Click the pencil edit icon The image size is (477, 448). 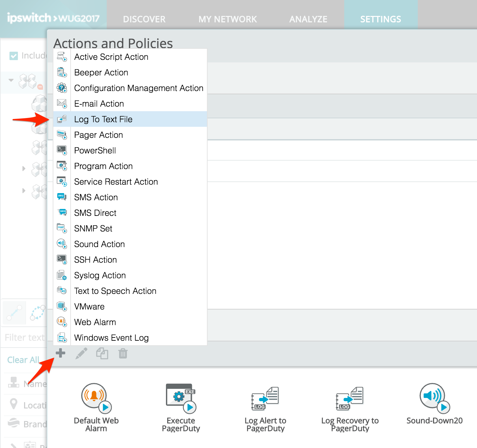click(x=81, y=353)
